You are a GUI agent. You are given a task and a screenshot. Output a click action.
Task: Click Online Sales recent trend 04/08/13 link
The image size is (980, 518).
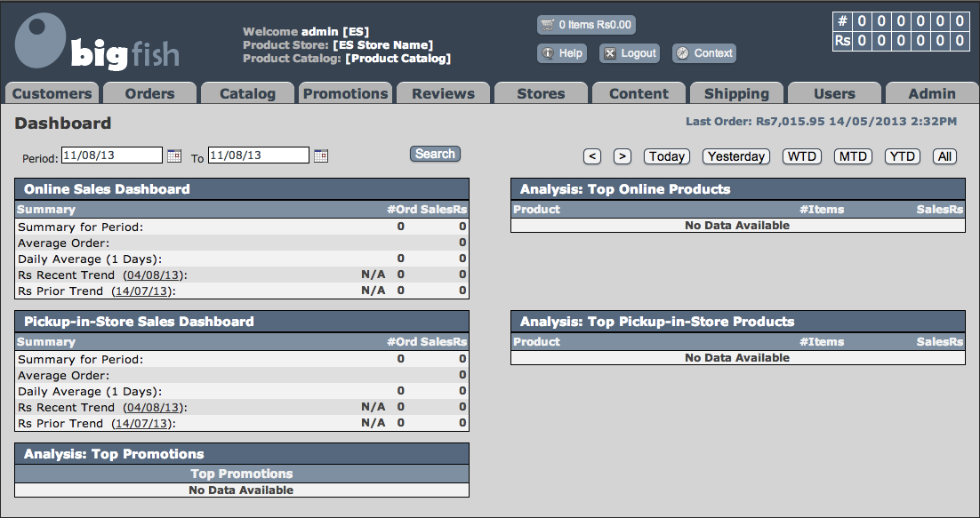click(154, 275)
